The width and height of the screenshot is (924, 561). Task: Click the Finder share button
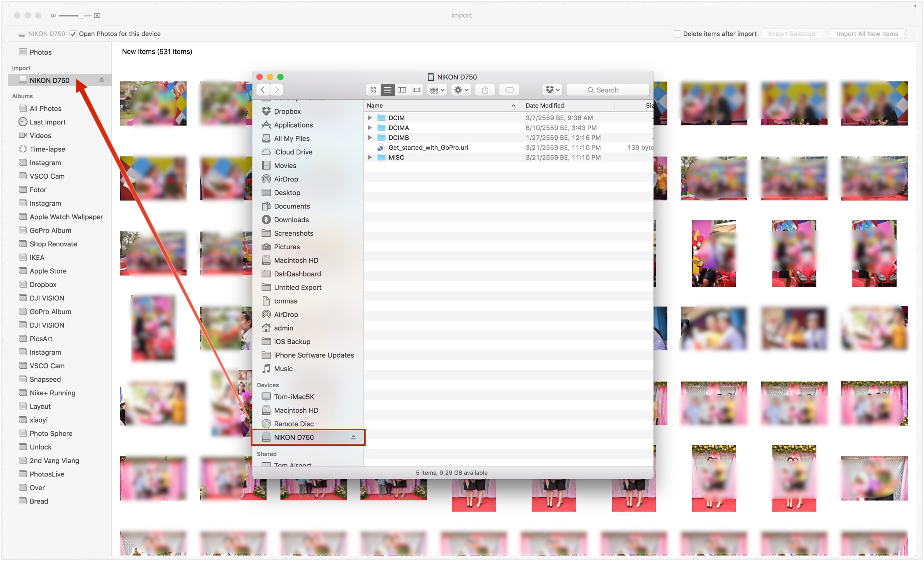485,90
